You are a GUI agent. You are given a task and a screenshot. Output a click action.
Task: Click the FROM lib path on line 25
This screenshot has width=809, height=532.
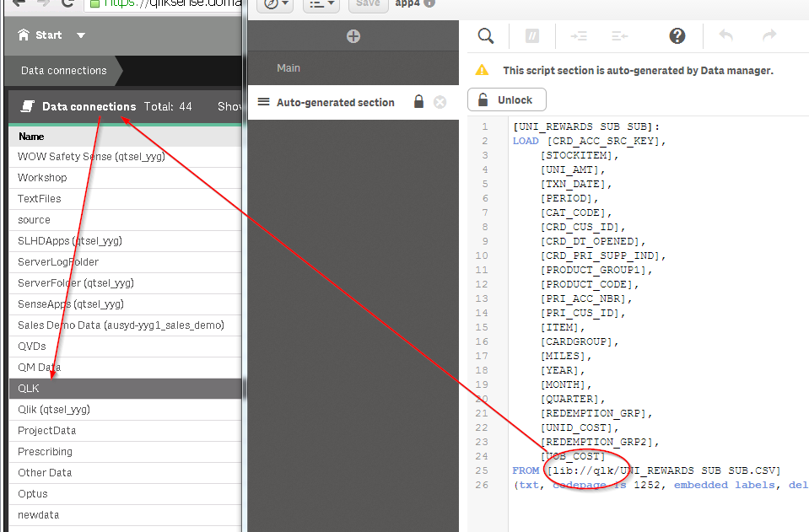pyautogui.click(x=664, y=470)
